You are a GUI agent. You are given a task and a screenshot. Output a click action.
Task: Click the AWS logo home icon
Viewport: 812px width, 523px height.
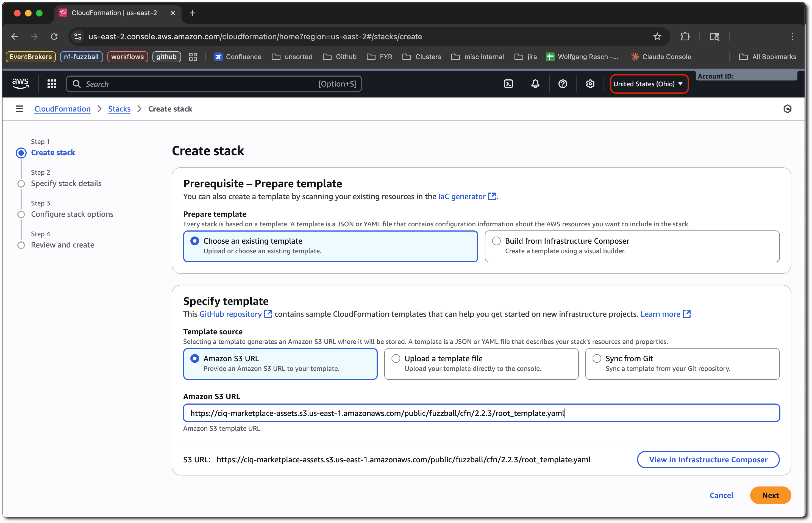[x=20, y=84]
